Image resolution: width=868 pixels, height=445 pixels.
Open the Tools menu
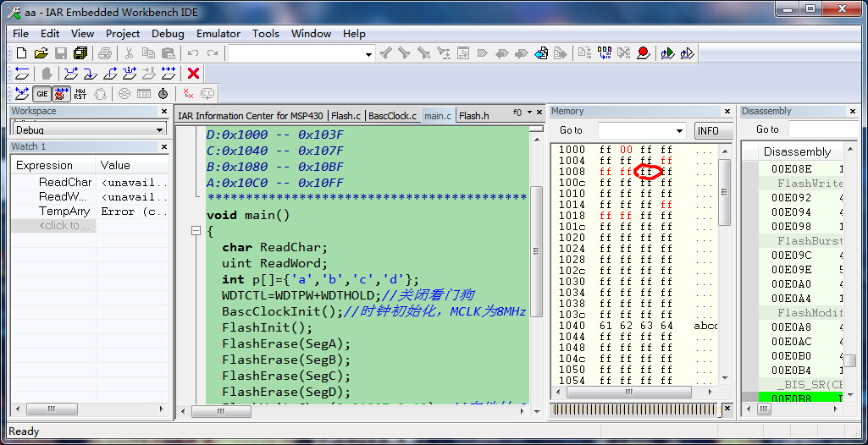266,33
